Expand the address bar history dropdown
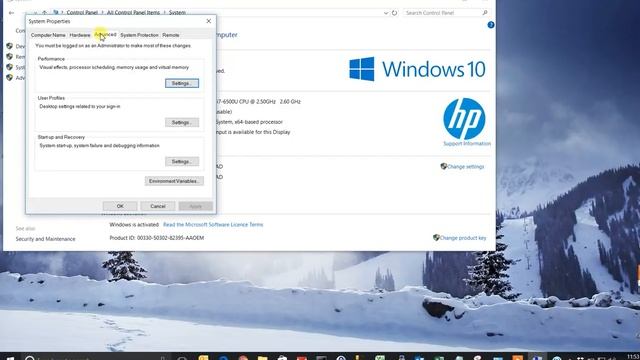The width and height of the screenshot is (640, 360). (386, 13)
